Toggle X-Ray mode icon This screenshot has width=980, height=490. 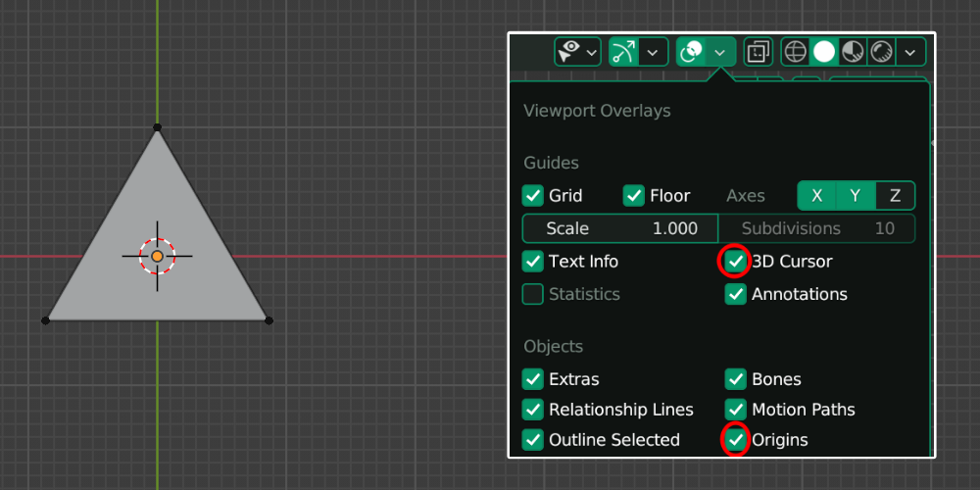click(759, 52)
